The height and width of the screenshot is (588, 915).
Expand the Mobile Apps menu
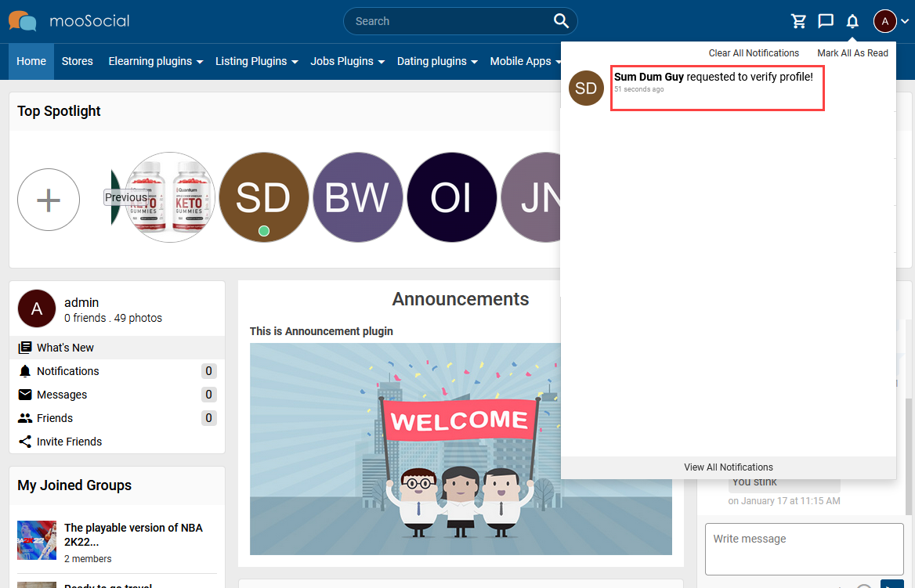pyautogui.click(x=525, y=61)
